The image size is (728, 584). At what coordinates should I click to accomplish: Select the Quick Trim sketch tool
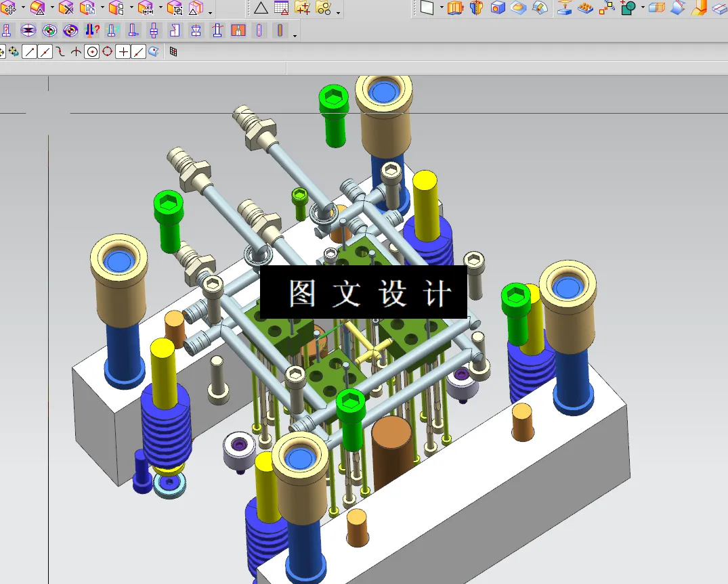click(138, 51)
